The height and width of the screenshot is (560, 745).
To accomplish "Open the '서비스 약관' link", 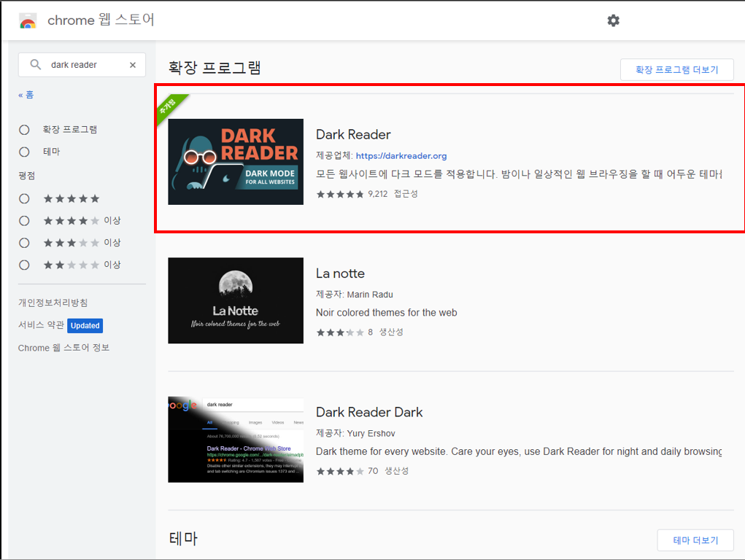I will click(x=41, y=325).
